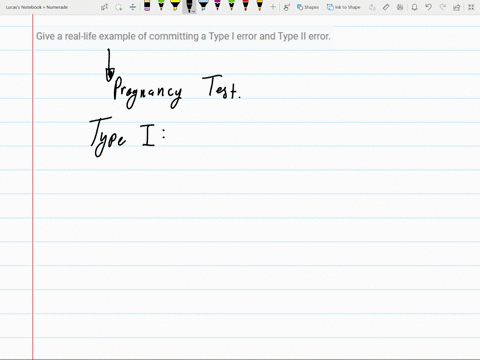Select the red pen

click(x=245, y=6)
